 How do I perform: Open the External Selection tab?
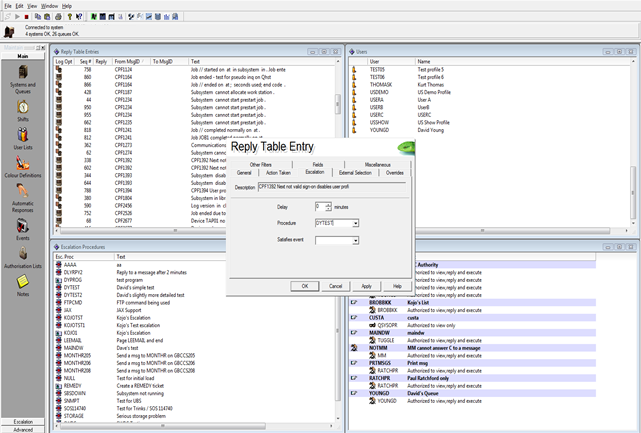click(x=354, y=173)
